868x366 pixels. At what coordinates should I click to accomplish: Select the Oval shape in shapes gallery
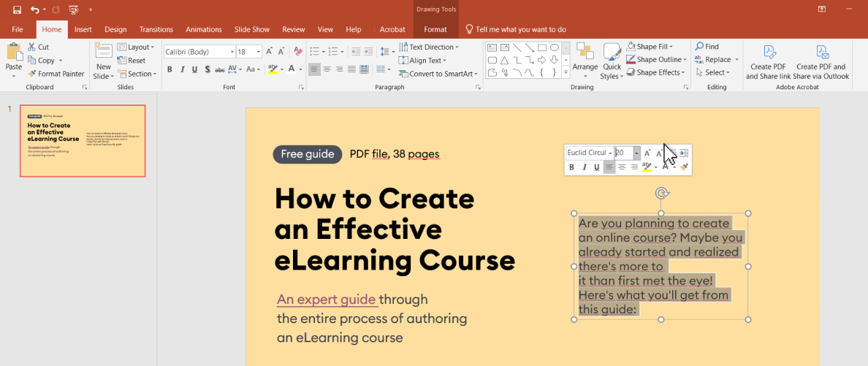pos(554,47)
